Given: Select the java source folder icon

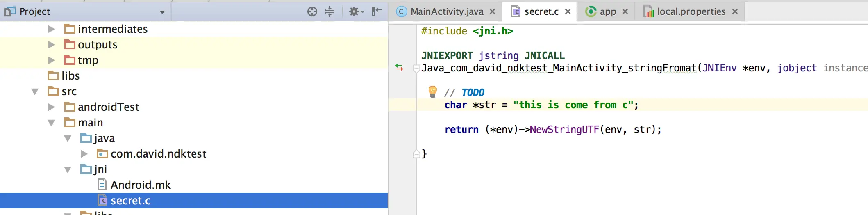Looking at the screenshot, I should [x=86, y=138].
